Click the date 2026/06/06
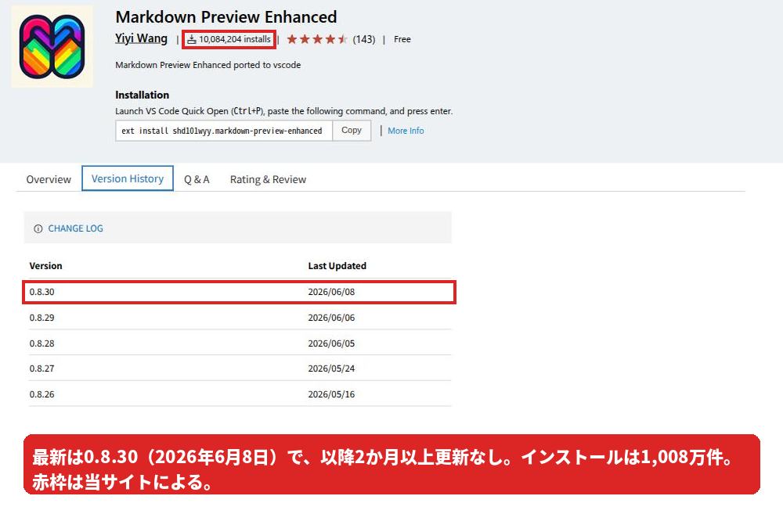This screenshot has width=783, height=532. tap(331, 318)
